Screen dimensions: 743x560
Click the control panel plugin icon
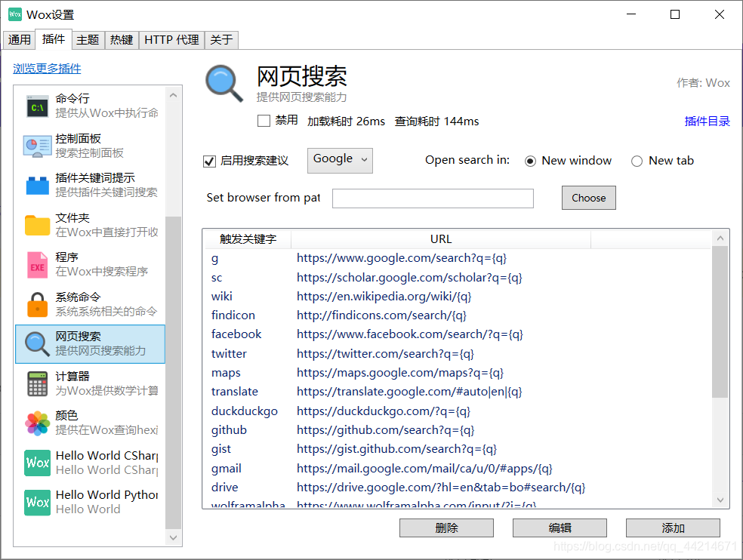pyautogui.click(x=38, y=146)
